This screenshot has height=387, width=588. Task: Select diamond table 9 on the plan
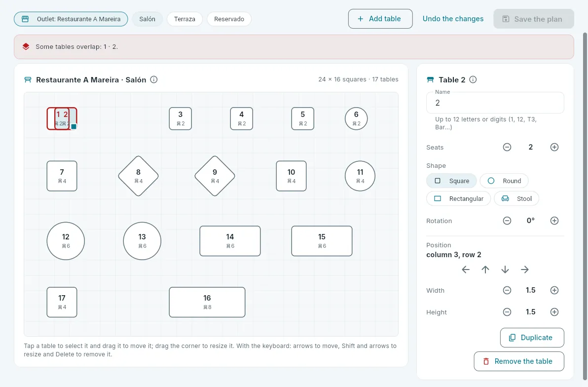[x=215, y=176]
